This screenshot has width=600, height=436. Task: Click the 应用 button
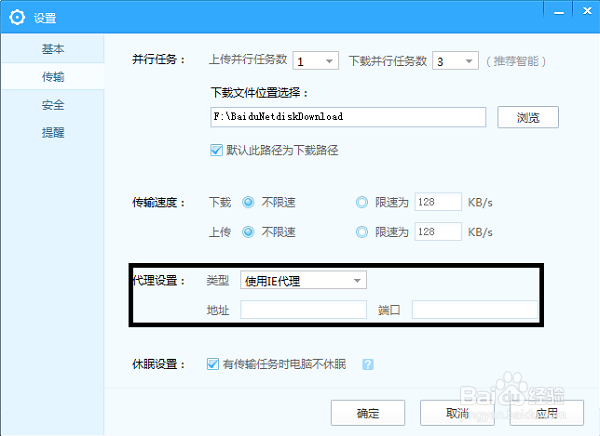(x=547, y=413)
